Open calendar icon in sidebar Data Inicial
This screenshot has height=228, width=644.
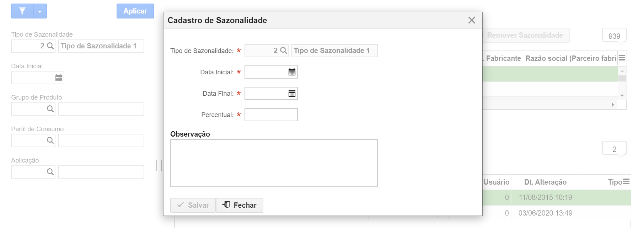pos(59,78)
